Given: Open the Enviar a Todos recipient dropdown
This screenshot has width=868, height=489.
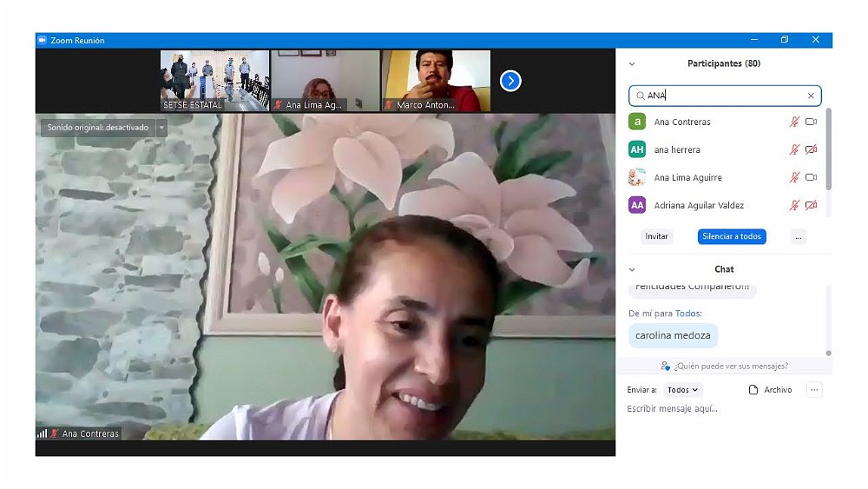Looking at the screenshot, I should (x=683, y=390).
